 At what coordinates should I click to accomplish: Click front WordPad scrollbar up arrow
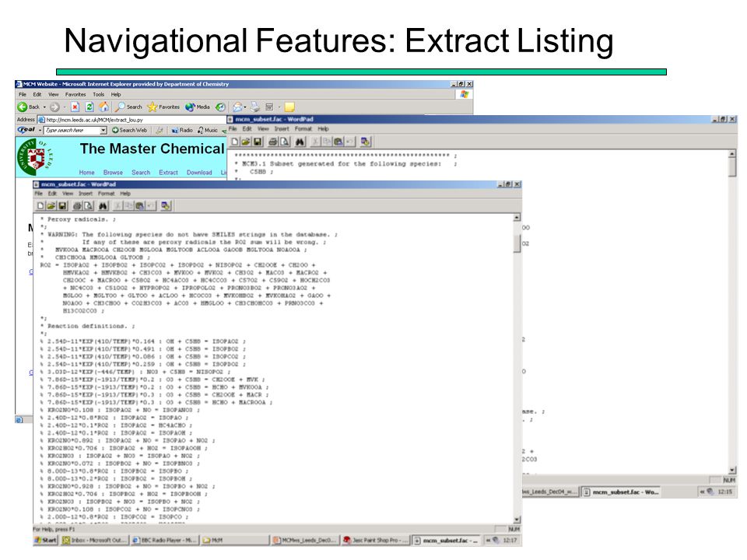517,218
